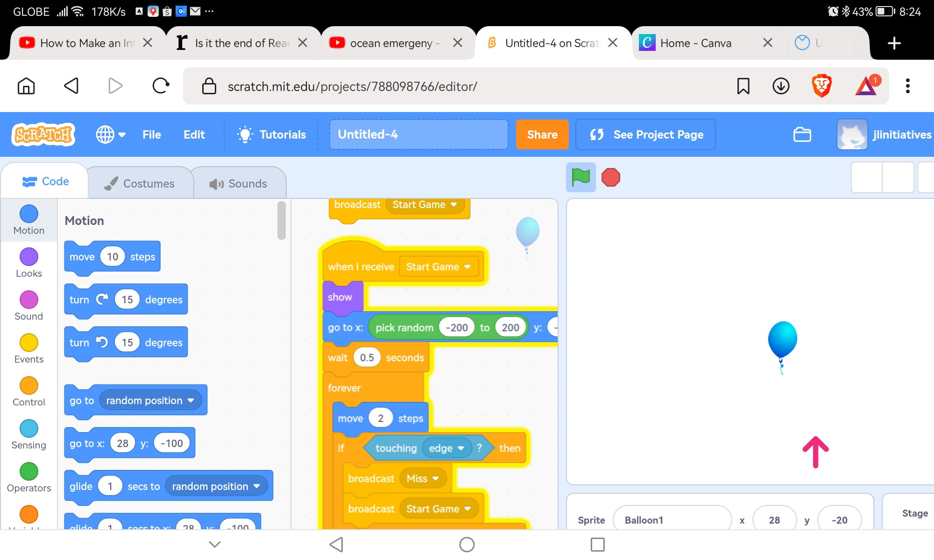The height and width of the screenshot is (560, 934).
Task: Select the Operators block category
Action: (x=29, y=477)
